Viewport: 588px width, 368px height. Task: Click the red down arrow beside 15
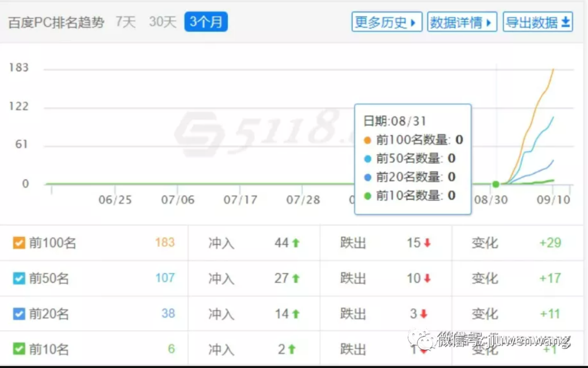[427, 243]
